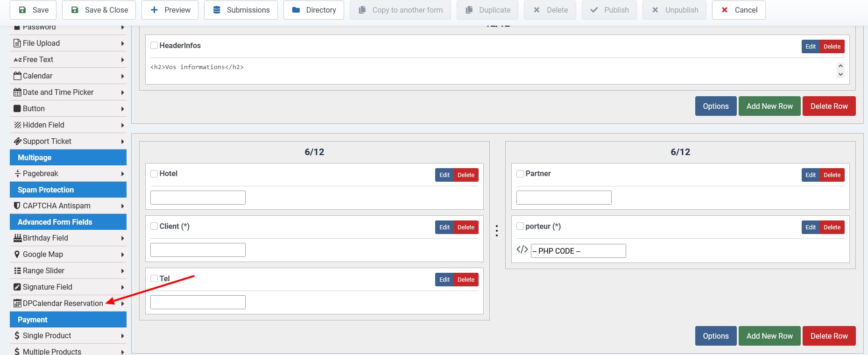Click the Single Product dollar icon
This screenshot has height=355, width=868.
[17, 335]
